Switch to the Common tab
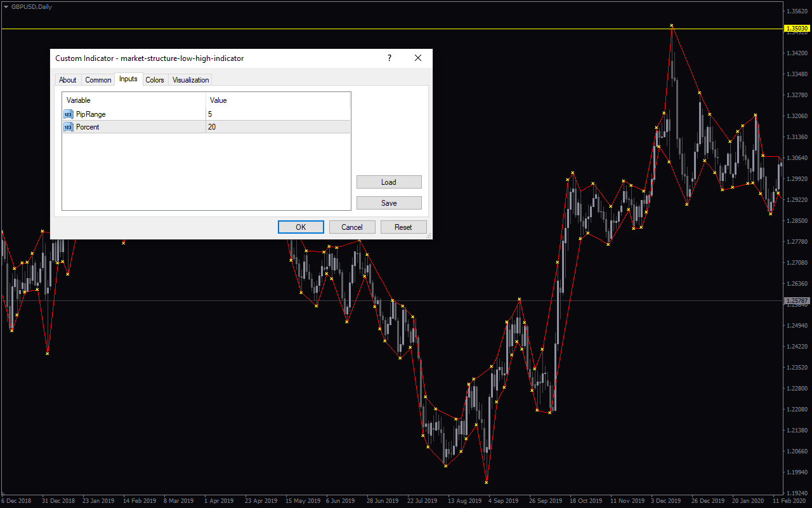Image resolution: width=812 pixels, height=508 pixels. [98, 80]
